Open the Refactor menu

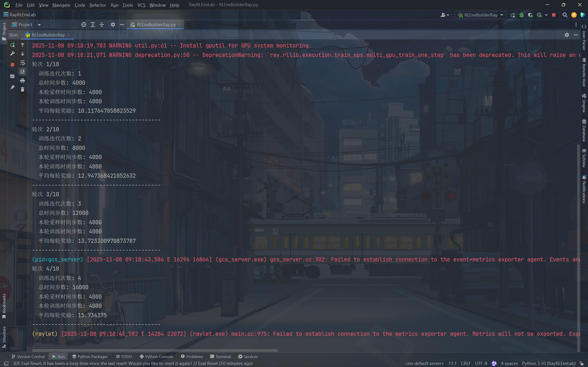tap(98, 5)
